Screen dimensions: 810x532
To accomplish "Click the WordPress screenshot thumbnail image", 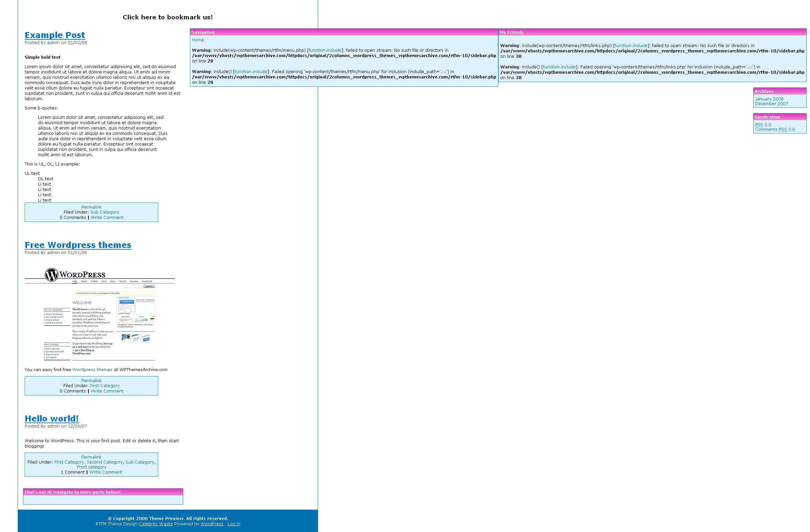I will pos(99,314).
